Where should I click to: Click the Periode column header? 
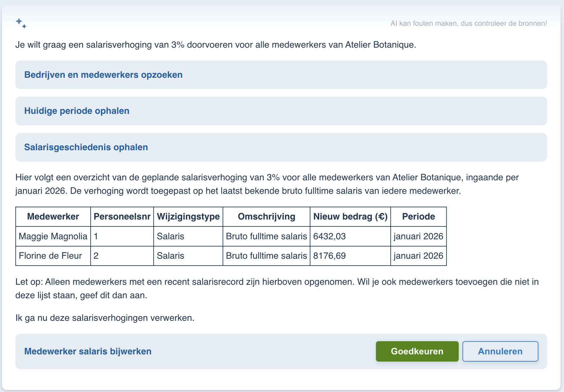click(419, 217)
